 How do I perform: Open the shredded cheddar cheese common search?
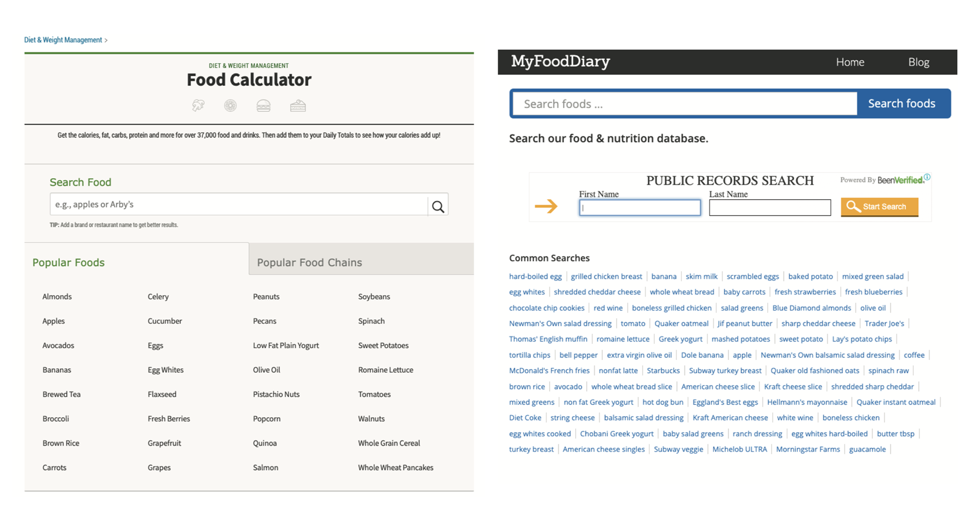[597, 292]
